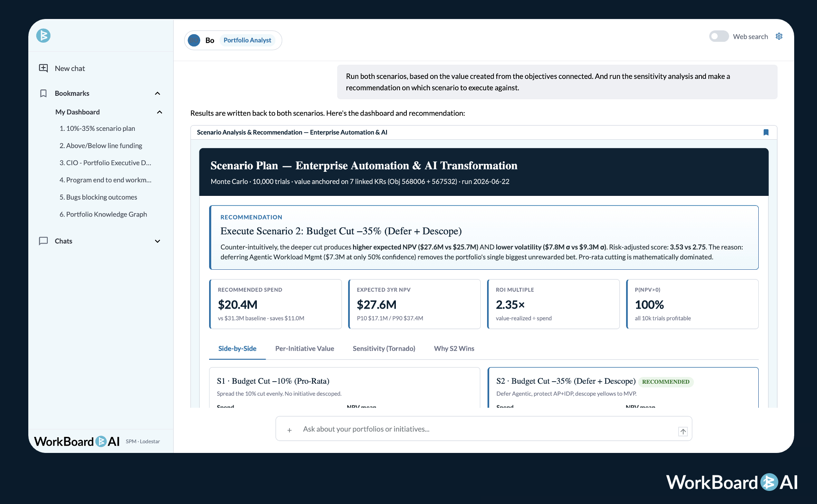817x504 pixels.
Task: Click the Portfolio Analyst badge
Action: 247,40
